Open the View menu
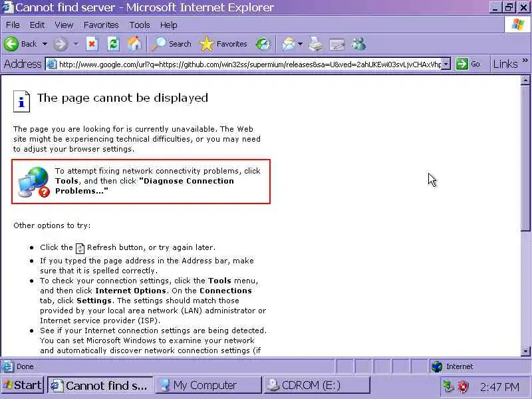This screenshot has width=532, height=399. point(64,25)
